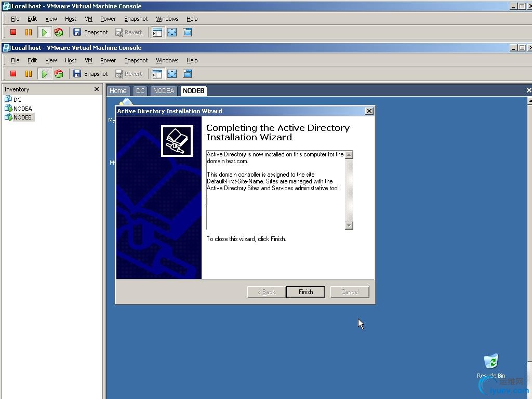The height and width of the screenshot is (399, 532).
Task: Click inside the wizard summary text box
Action: 275,190
